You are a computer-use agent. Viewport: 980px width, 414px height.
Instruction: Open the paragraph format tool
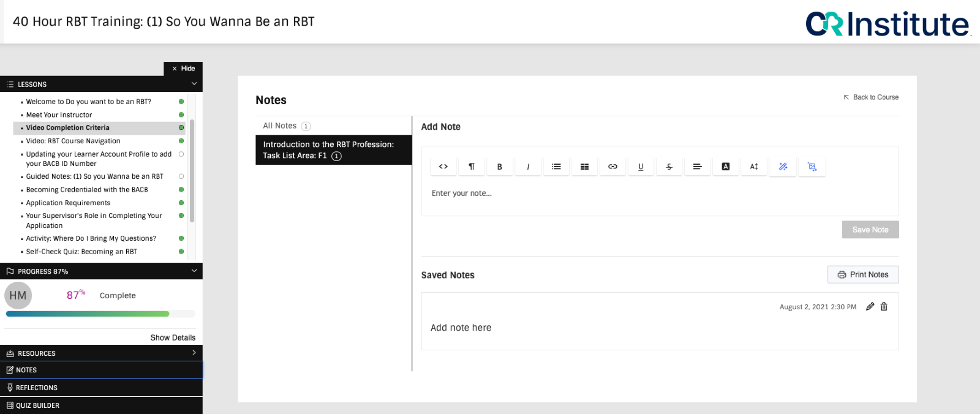click(472, 167)
